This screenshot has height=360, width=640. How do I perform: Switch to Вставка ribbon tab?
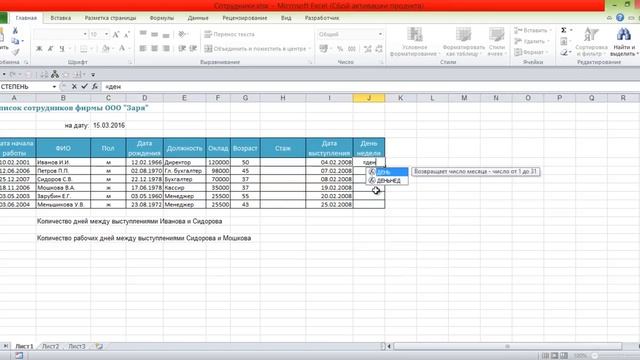coord(60,18)
